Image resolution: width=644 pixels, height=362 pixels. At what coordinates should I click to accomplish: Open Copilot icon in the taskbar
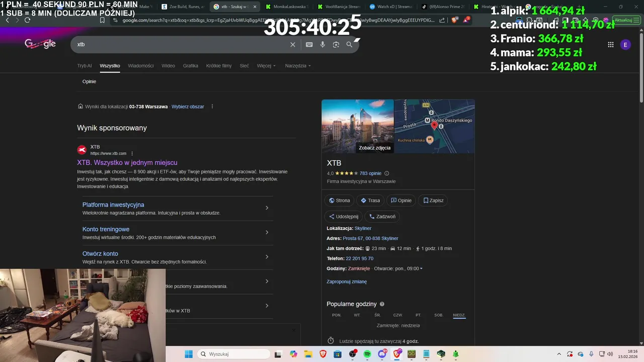click(x=293, y=354)
